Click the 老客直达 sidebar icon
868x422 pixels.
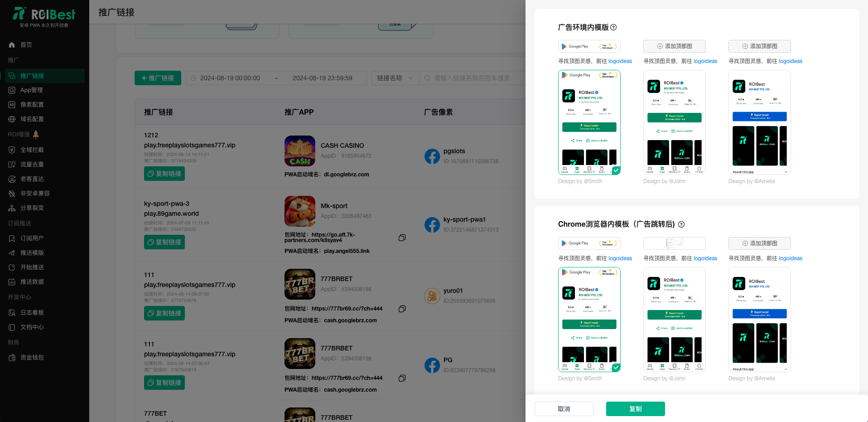point(12,179)
